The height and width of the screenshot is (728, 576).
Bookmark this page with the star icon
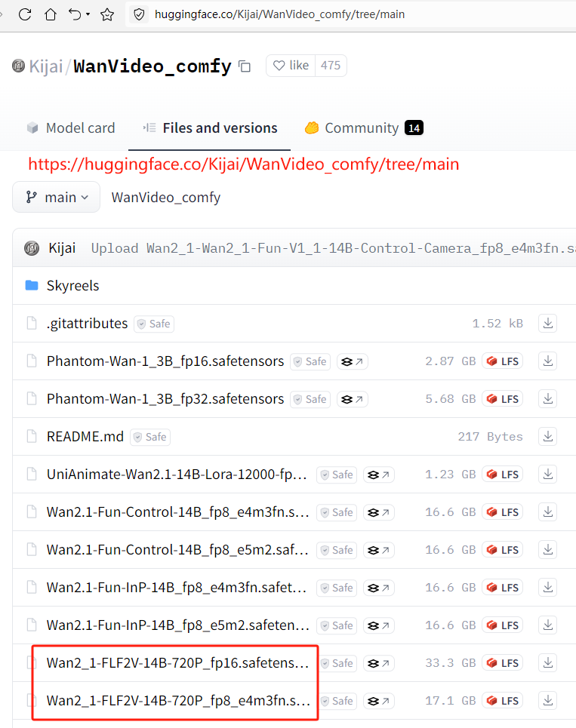coord(107,14)
